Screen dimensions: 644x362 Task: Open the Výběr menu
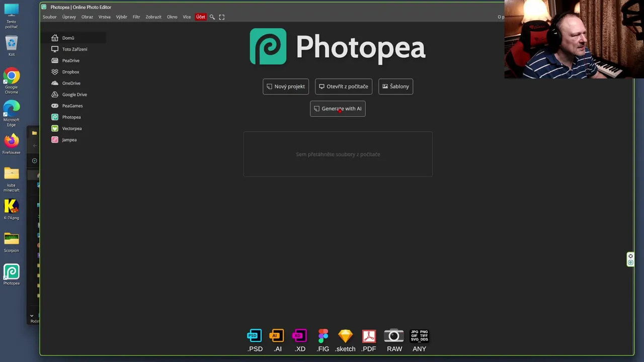click(x=121, y=17)
